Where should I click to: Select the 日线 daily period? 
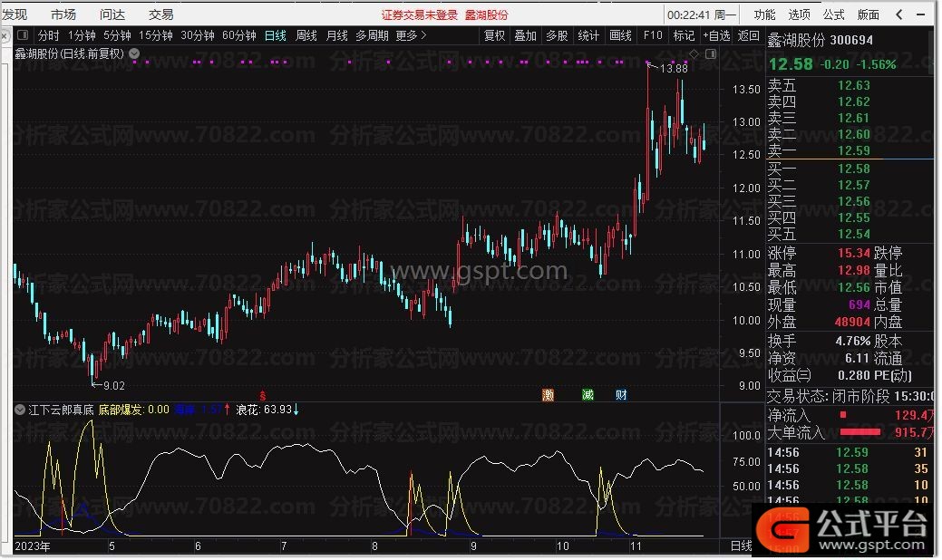[x=275, y=35]
